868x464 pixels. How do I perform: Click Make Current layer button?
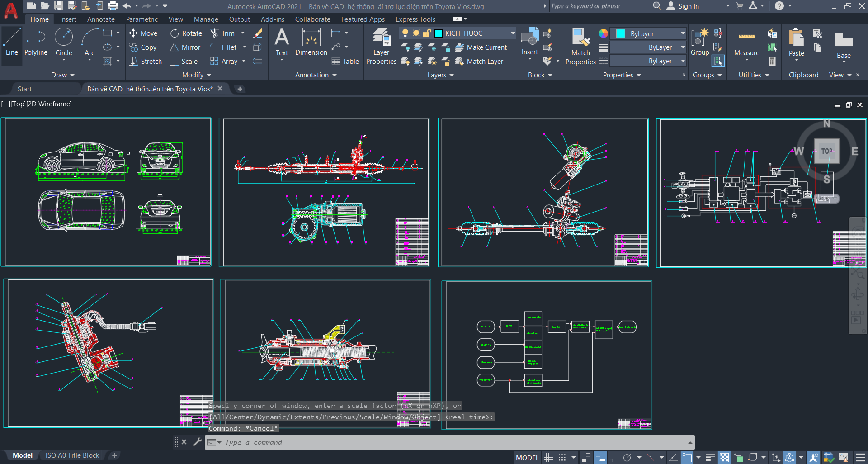pyautogui.click(x=481, y=47)
